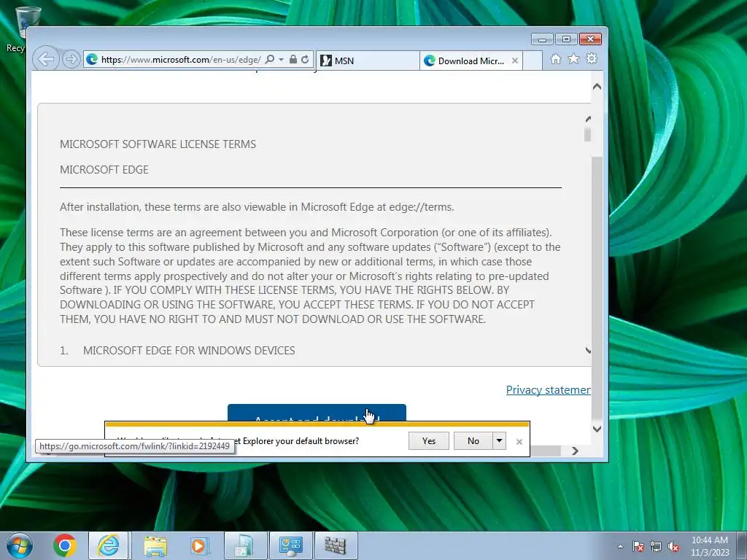This screenshot has width=747, height=560.
Task: Refresh the page with the reload icon
Action: pos(305,60)
